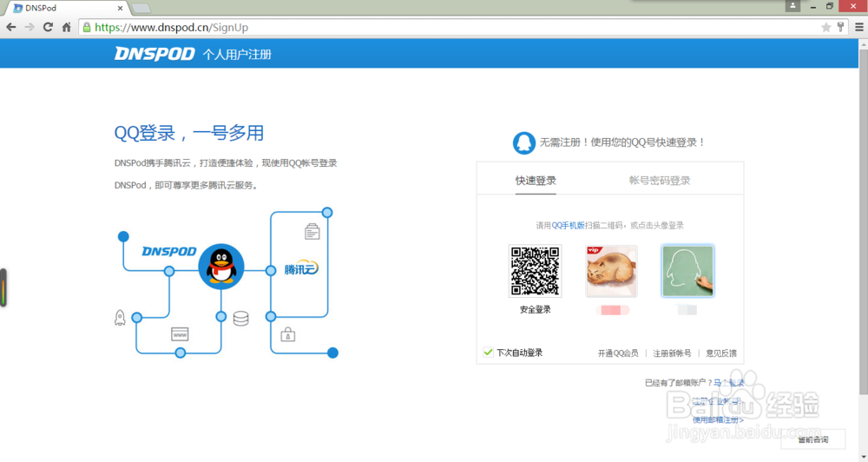Reload the DNSPod sign-up page
Image resolution: width=868 pixels, height=462 pixels.
48,27
